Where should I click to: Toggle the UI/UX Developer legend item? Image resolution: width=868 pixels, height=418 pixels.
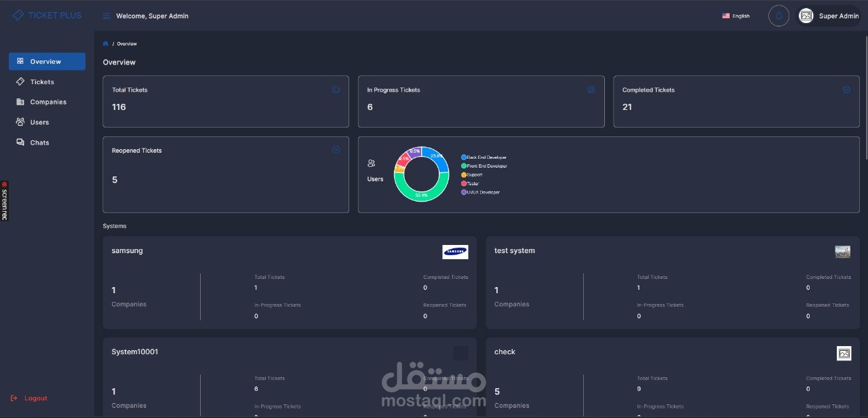tap(481, 192)
